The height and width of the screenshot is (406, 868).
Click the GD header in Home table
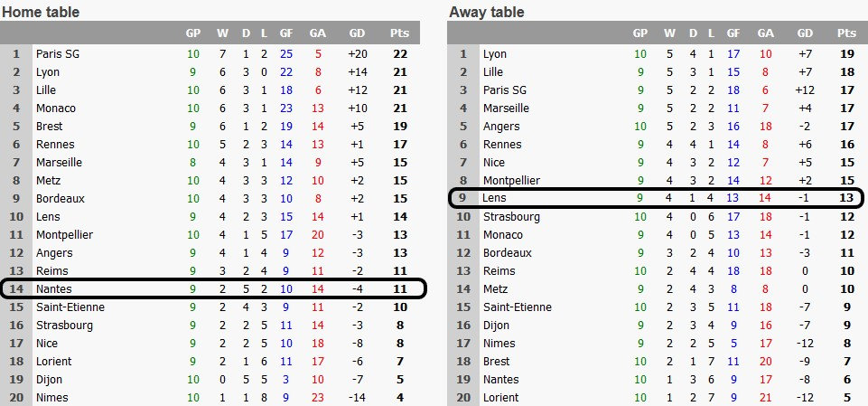[357, 33]
